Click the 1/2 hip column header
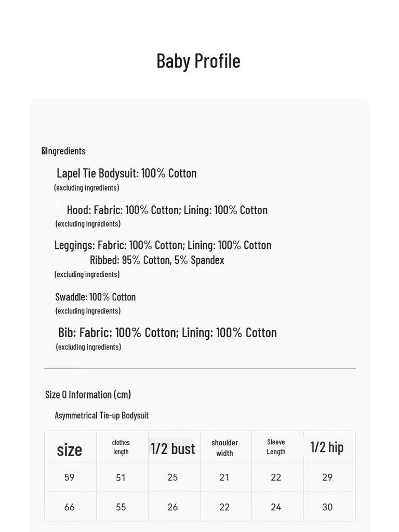 [327, 447]
